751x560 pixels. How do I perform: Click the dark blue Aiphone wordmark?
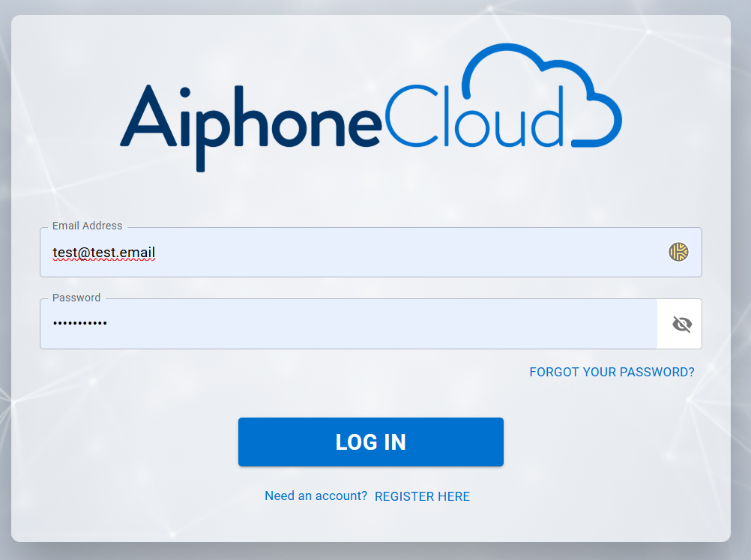251,120
